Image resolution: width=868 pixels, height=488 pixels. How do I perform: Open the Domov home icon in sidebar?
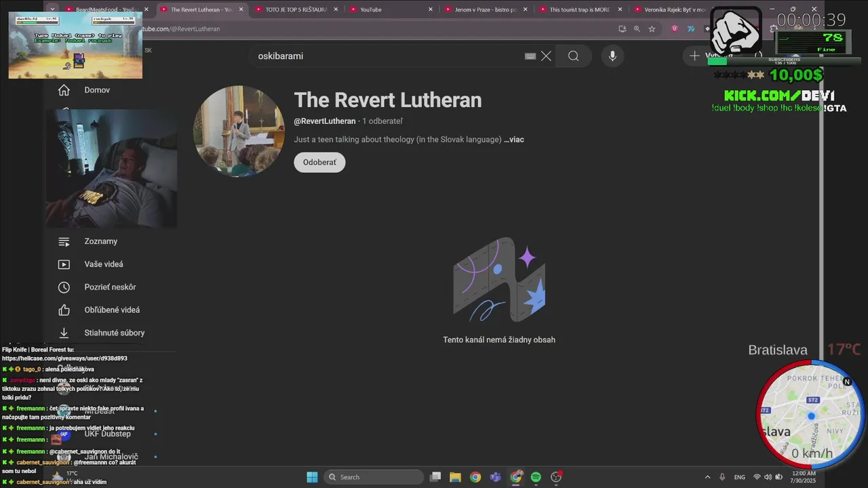point(64,90)
